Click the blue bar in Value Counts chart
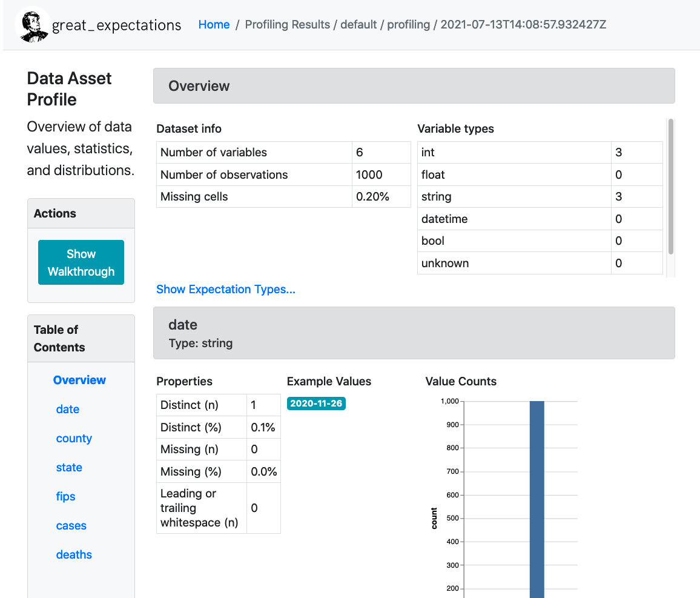Viewport: 700px width, 598px height. [x=537, y=497]
